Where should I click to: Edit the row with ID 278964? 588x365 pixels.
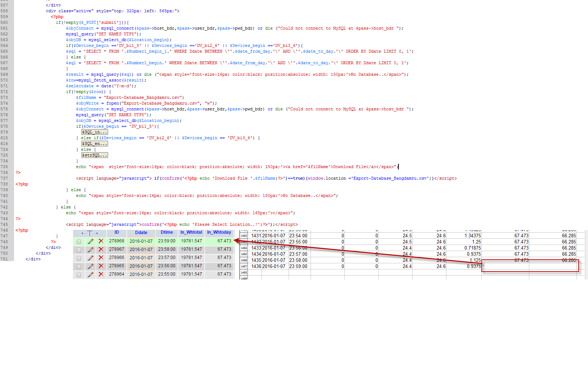point(90,274)
